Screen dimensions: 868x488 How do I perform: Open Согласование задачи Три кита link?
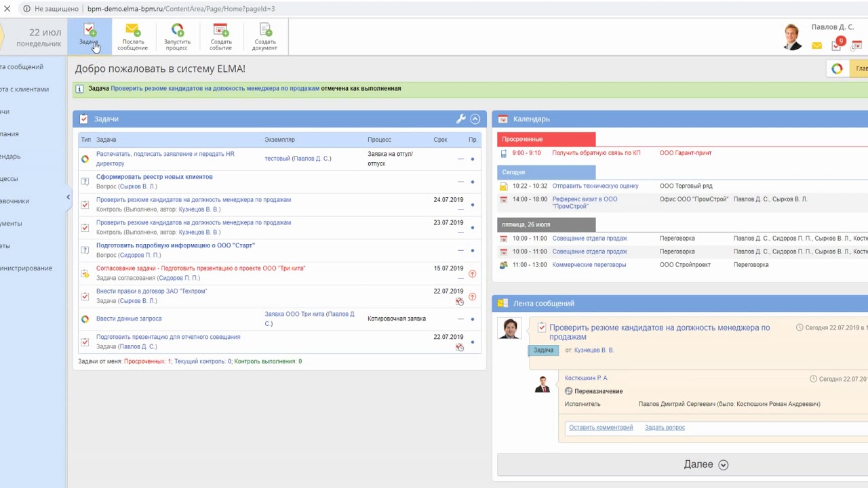(201, 268)
